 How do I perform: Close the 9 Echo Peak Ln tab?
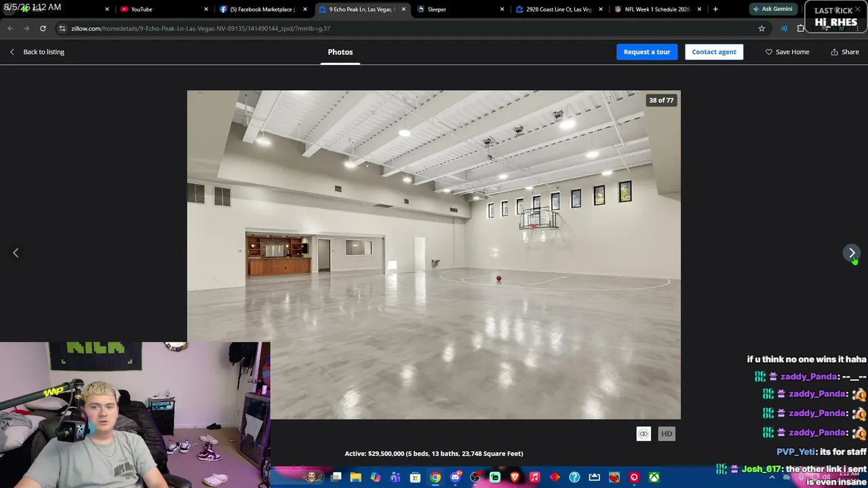(403, 9)
